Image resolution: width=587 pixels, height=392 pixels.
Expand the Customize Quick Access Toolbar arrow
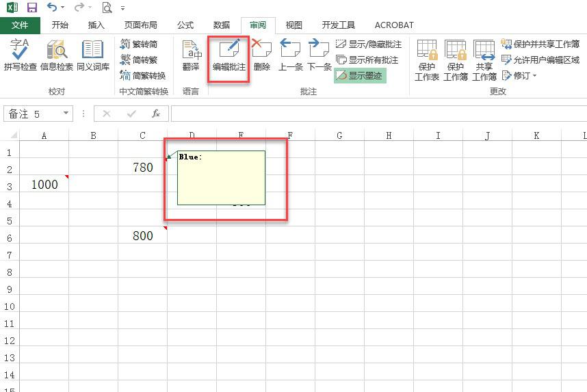(x=122, y=8)
